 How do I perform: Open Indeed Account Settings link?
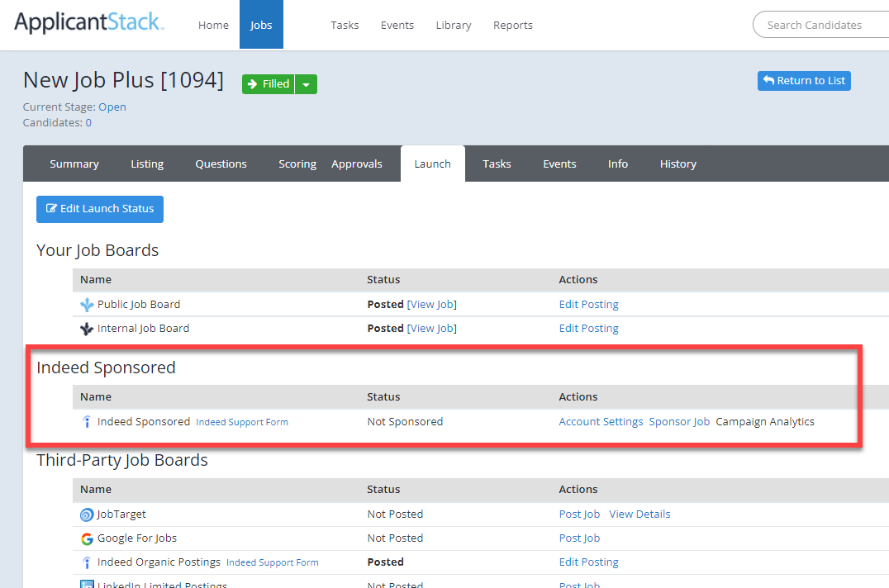[601, 421]
